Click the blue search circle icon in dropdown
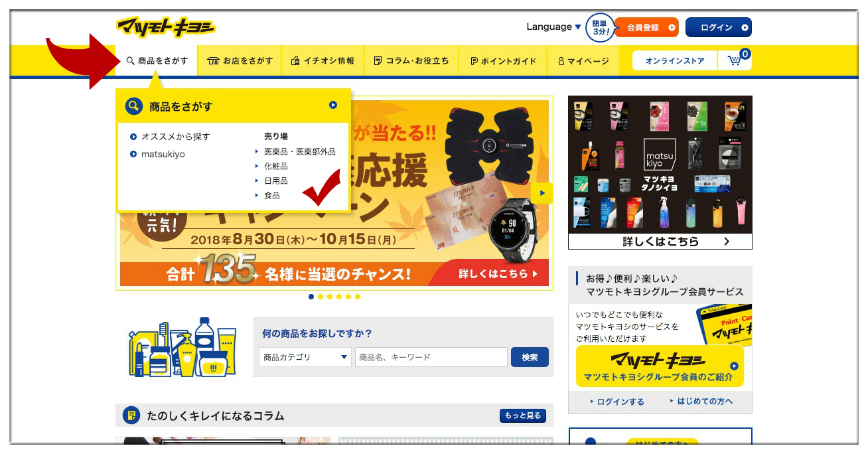 tap(134, 106)
